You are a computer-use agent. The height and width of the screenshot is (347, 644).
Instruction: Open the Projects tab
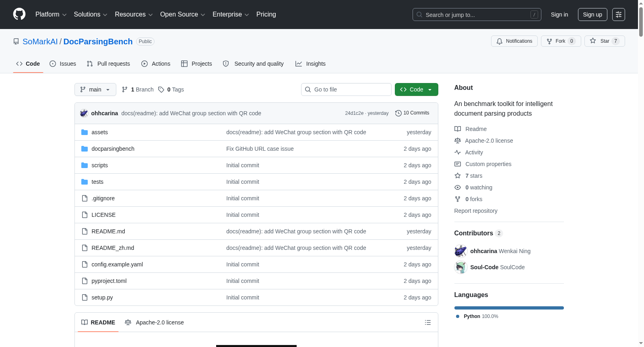click(x=196, y=64)
